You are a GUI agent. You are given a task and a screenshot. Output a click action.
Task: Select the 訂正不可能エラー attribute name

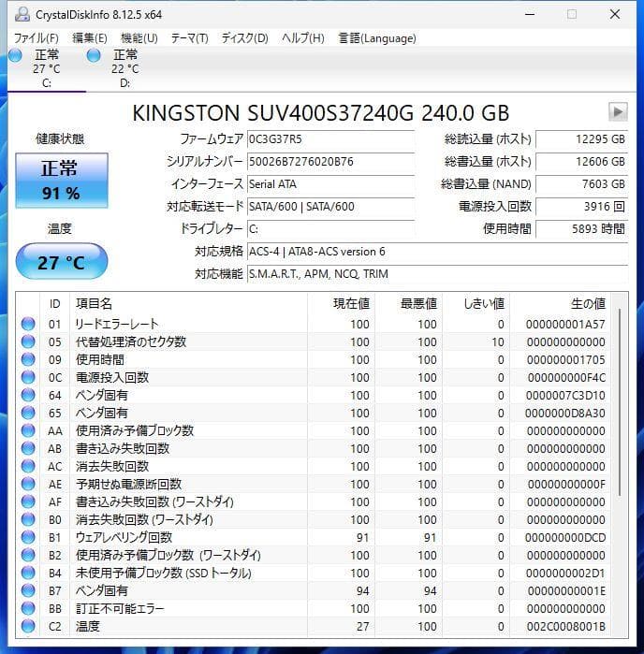tap(120, 608)
